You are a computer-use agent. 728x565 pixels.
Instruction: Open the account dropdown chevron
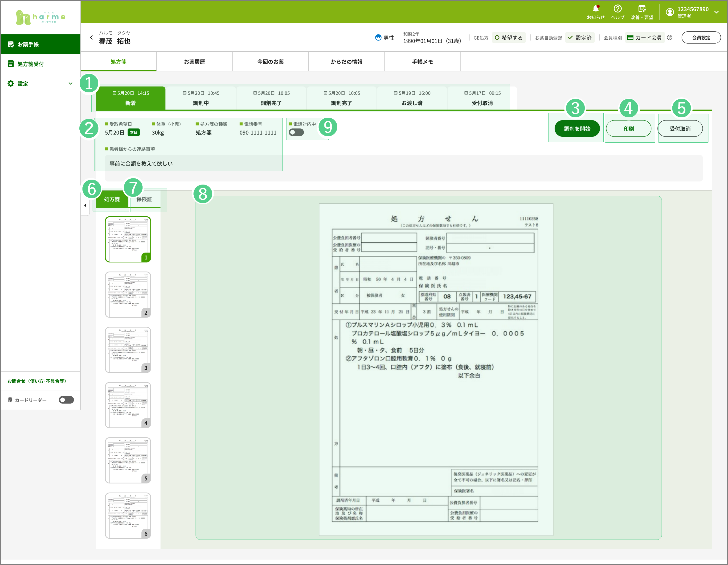coord(716,12)
